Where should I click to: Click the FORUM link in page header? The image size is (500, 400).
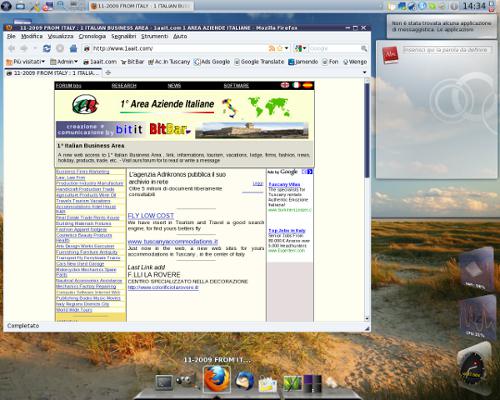(68, 86)
